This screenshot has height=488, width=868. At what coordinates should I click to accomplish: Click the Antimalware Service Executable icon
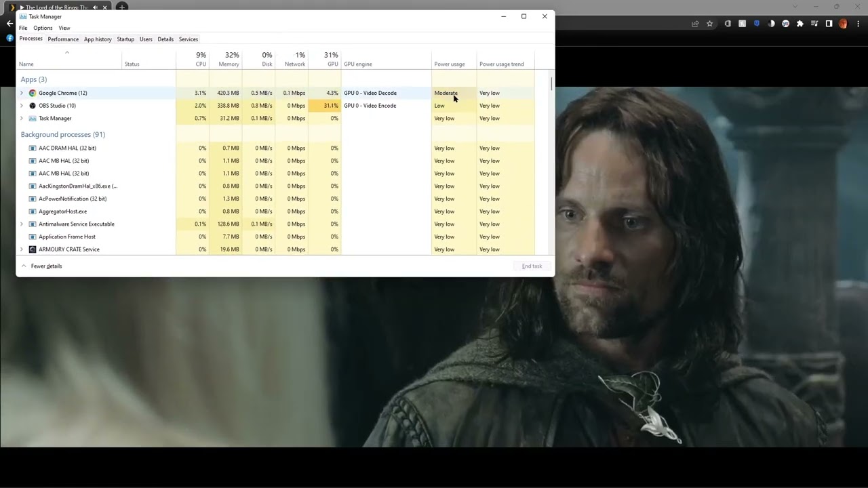[33, 224]
